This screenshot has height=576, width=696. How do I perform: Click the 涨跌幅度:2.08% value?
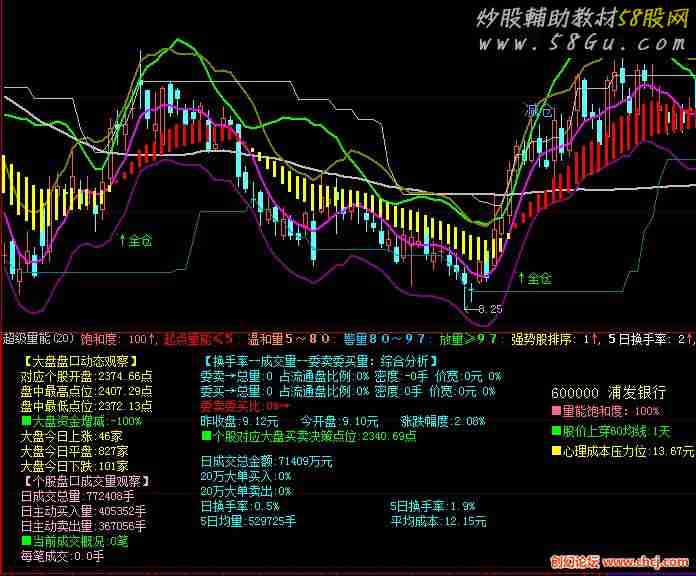(x=443, y=421)
